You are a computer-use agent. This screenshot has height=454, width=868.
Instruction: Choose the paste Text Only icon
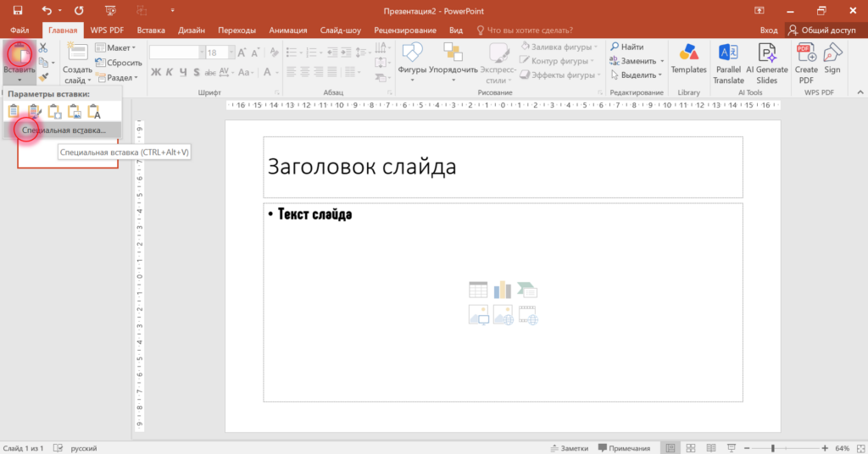tap(94, 112)
